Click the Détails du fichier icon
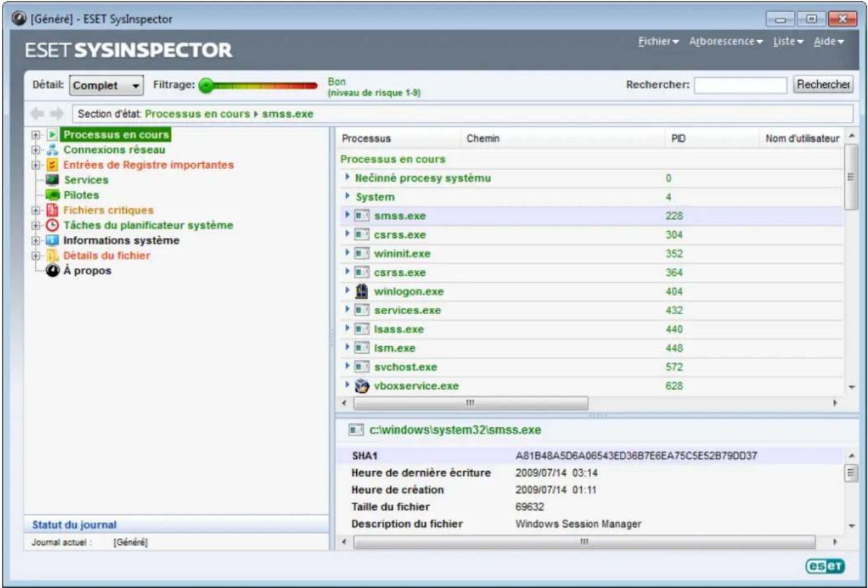This screenshot has height=588, width=868. pos(52,255)
